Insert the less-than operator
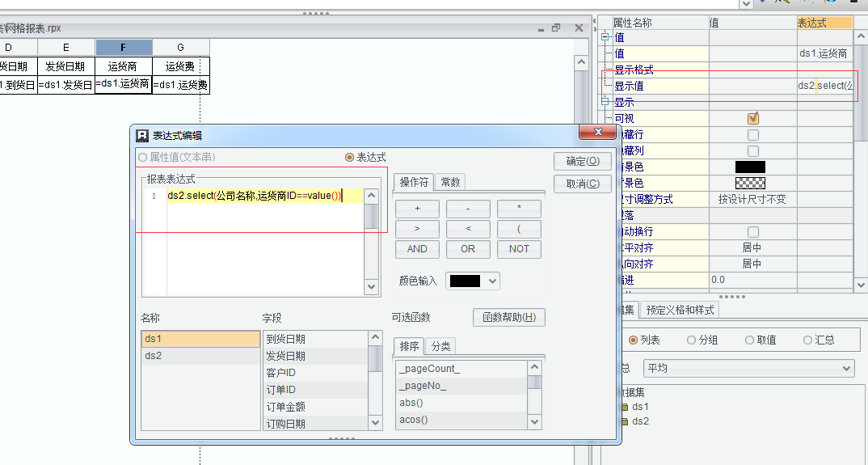 pyautogui.click(x=468, y=229)
